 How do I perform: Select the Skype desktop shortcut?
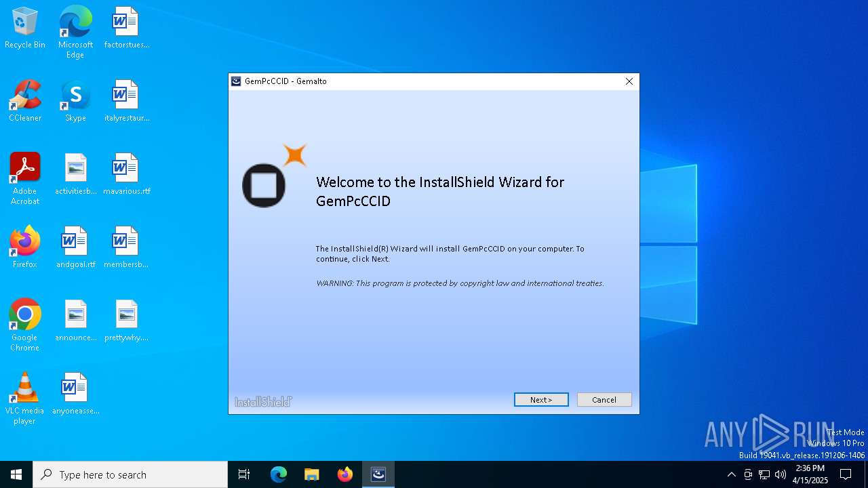(x=75, y=102)
